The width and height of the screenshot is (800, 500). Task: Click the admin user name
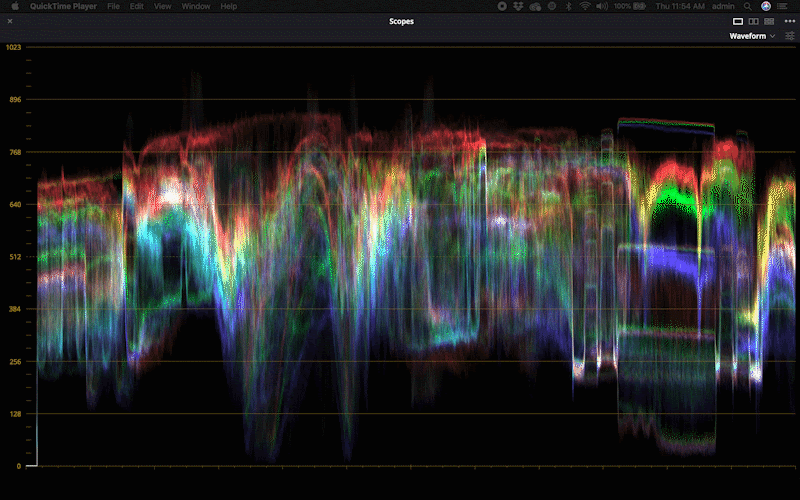724,6
